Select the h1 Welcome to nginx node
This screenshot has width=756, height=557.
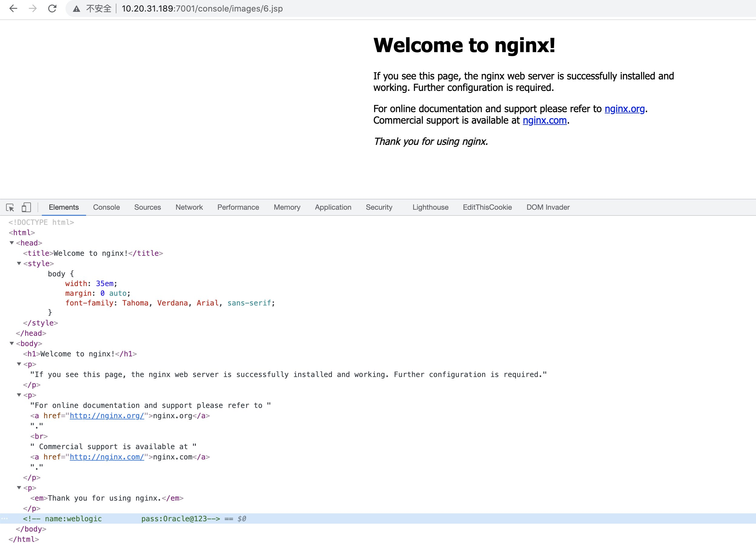pyautogui.click(x=80, y=354)
